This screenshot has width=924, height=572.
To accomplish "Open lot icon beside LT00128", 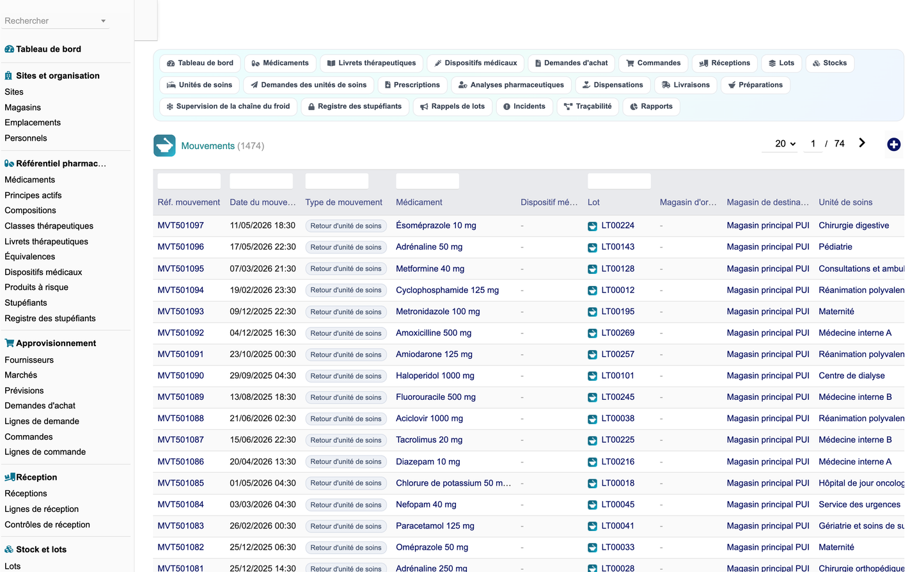I will point(593,269).
